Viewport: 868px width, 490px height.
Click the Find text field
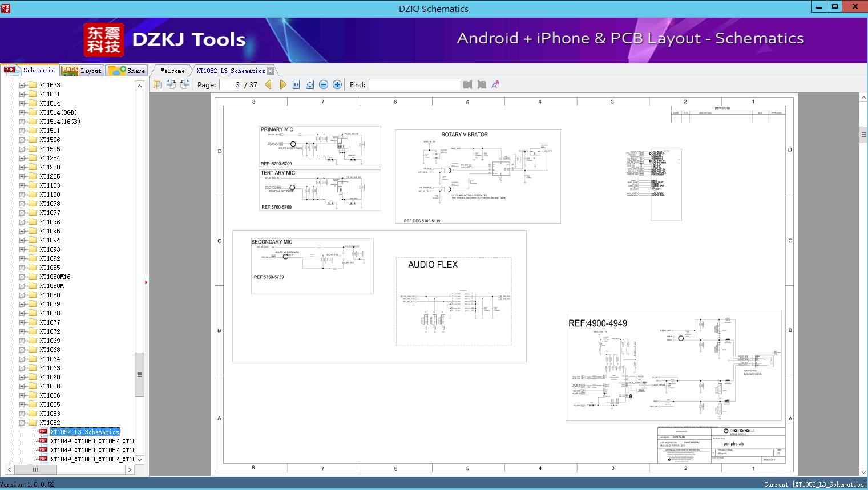[414, 84]
